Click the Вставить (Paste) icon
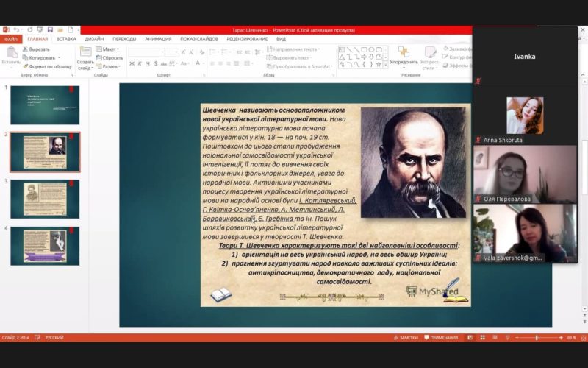The height and width of the screenshot is (368, 588). coord(11,54)
